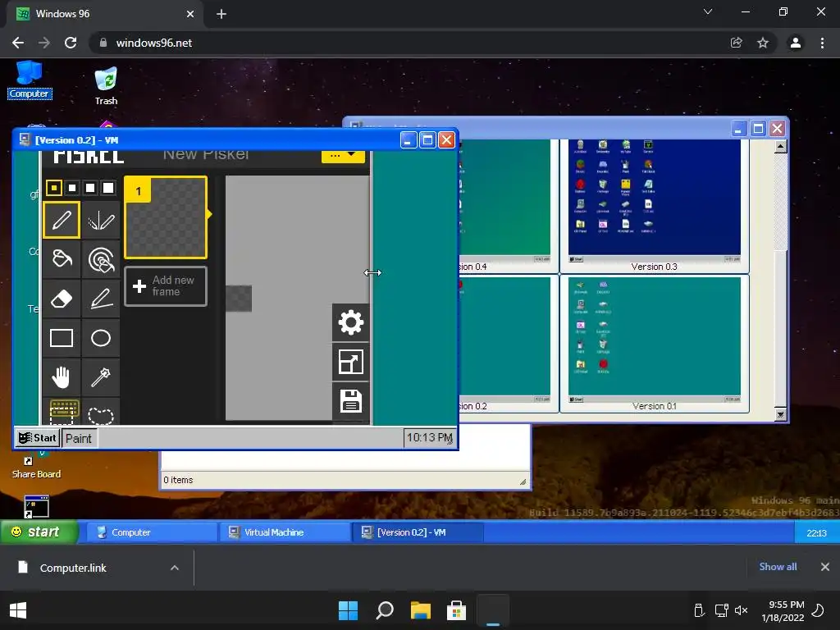Open the Version 0.3 thumbnail

654,205
